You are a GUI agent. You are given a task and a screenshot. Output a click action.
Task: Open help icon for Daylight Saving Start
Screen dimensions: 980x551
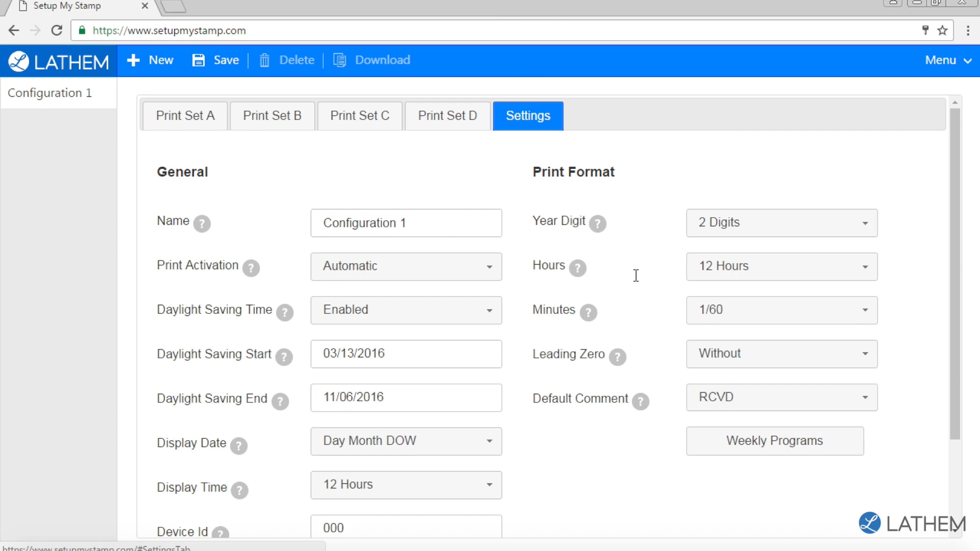284,357
